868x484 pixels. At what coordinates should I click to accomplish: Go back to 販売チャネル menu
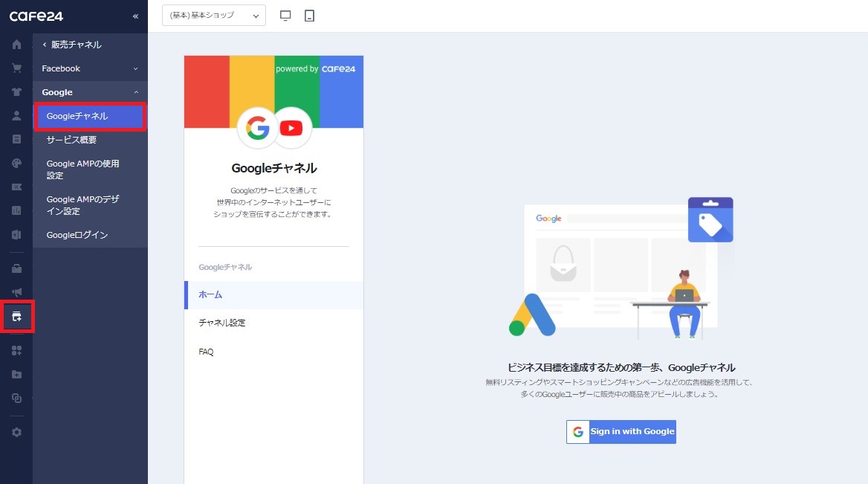(72, 45)
